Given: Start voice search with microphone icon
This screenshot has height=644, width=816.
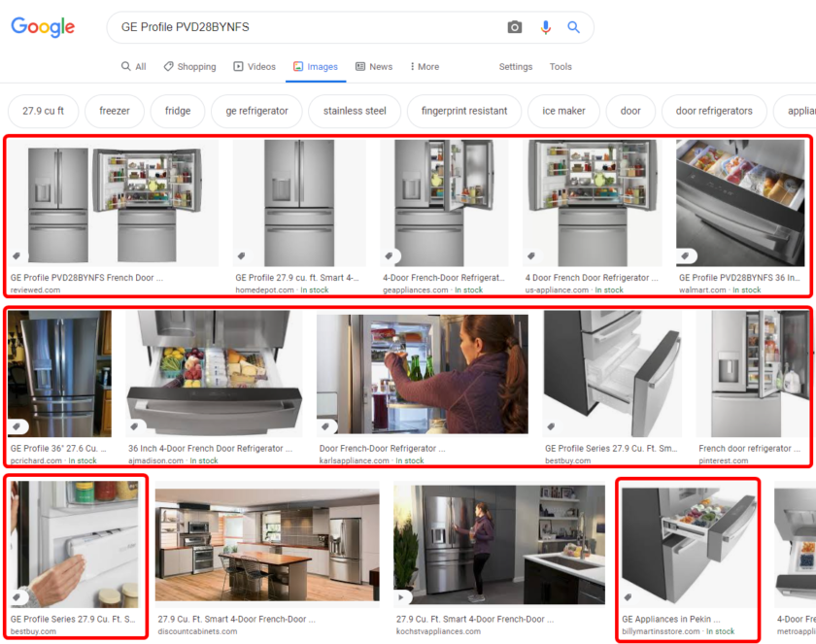Looking at the screenshot, I should point(545,27).
